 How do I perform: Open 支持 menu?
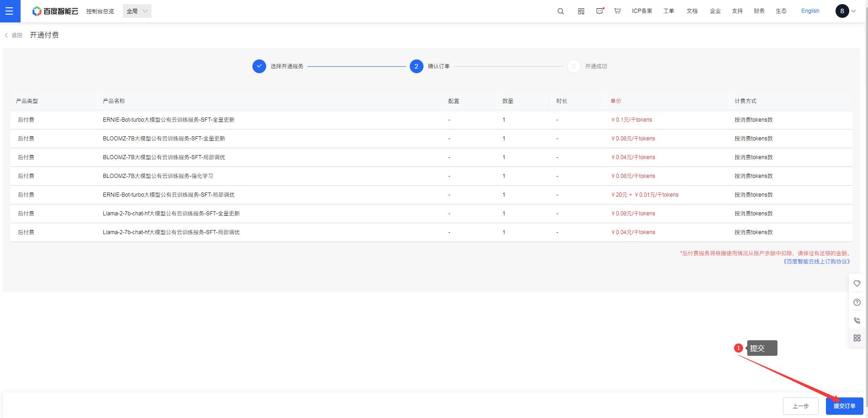(x=737, y=11)
